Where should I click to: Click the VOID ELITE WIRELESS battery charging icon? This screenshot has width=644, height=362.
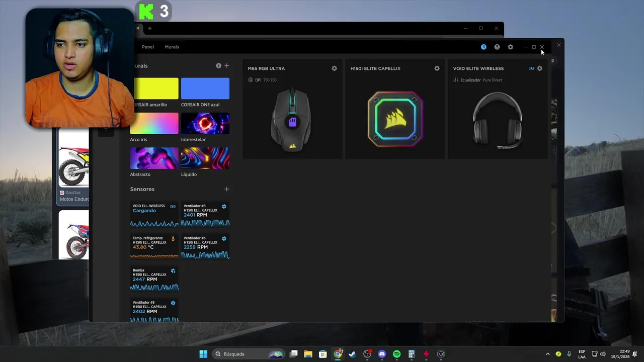click(531, 68)
